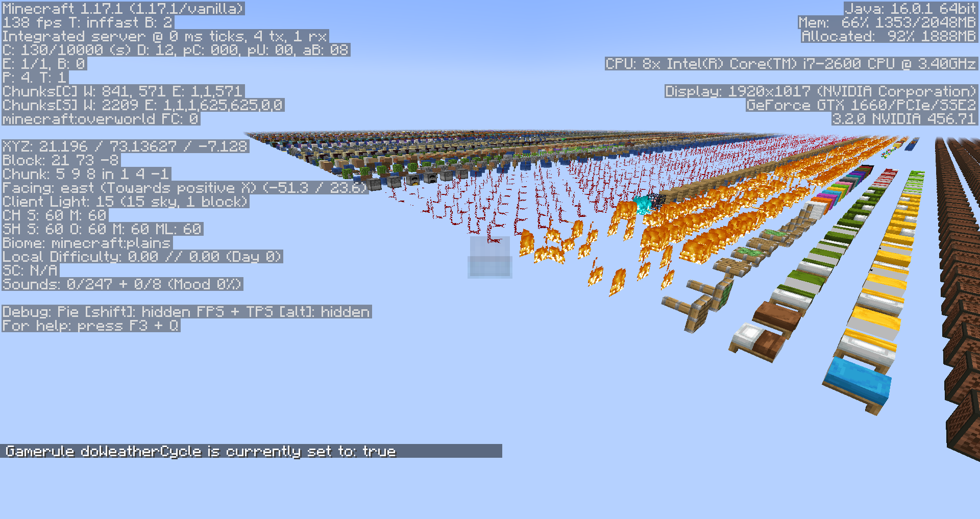Click the "Display: 1920x1017 (NVIDIA Corporation)" line

821,91
